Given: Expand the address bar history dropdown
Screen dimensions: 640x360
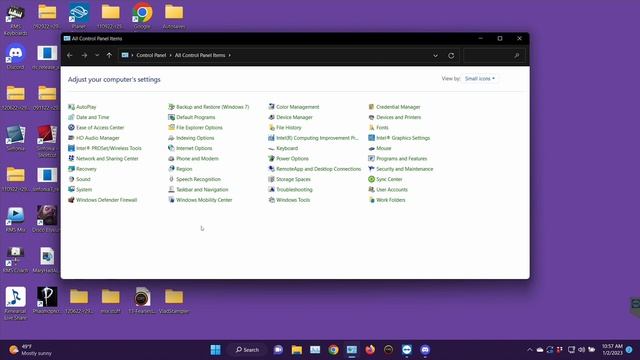Looking at the screenshot, I should 436,56.
